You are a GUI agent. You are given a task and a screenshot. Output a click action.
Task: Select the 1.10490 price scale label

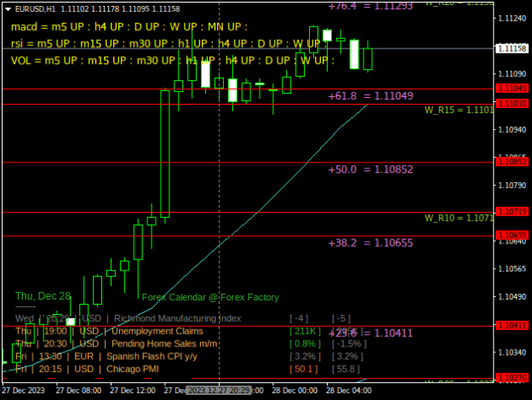click(512, 296)
